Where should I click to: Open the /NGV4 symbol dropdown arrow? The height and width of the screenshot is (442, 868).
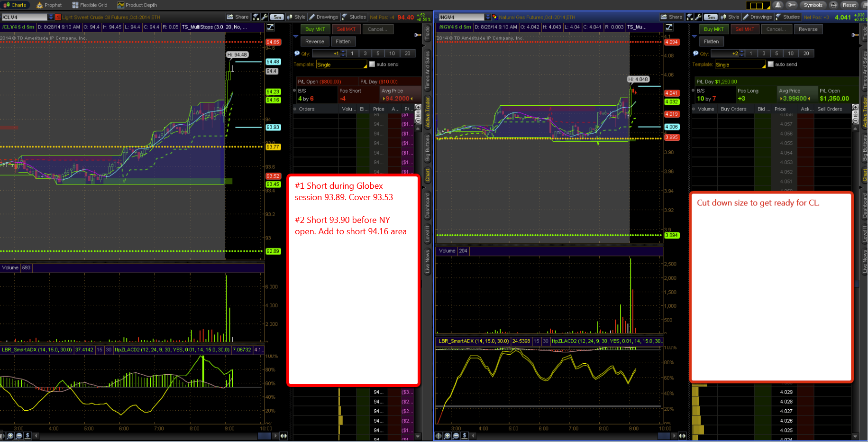488,17
